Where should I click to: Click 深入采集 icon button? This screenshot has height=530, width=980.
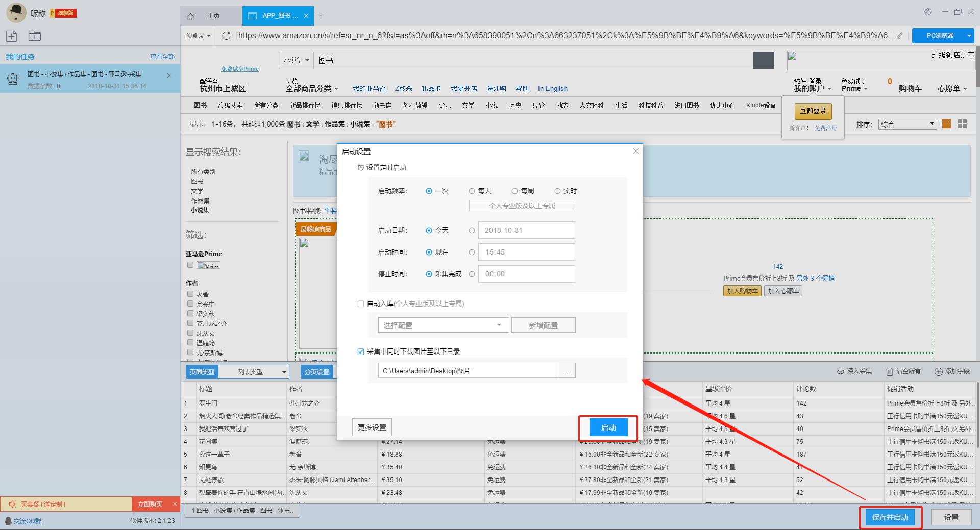click(x=854, y=371)
